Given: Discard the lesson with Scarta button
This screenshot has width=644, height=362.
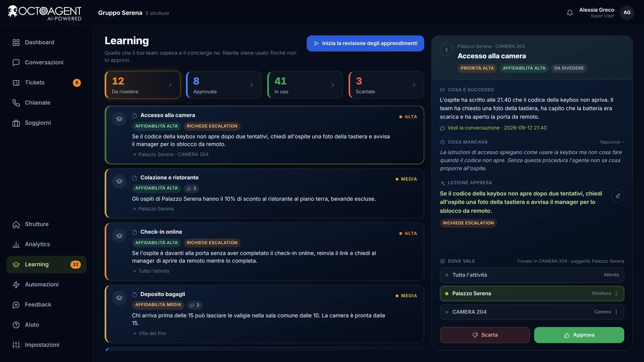Looking at the screenshot, I should coord(485,335).
